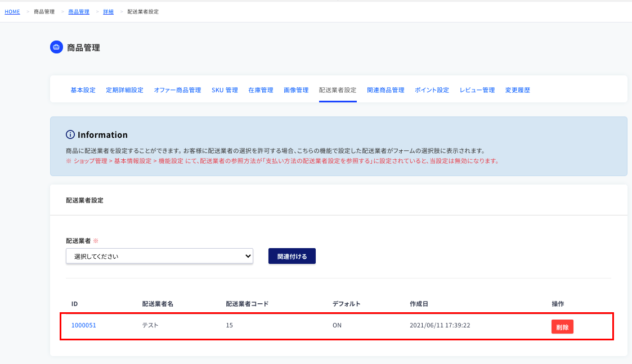Image resolution: width=632 pixels, height=364 pixels.
Task: Switch to 定期詳細設定 tab
Action: 124,90
